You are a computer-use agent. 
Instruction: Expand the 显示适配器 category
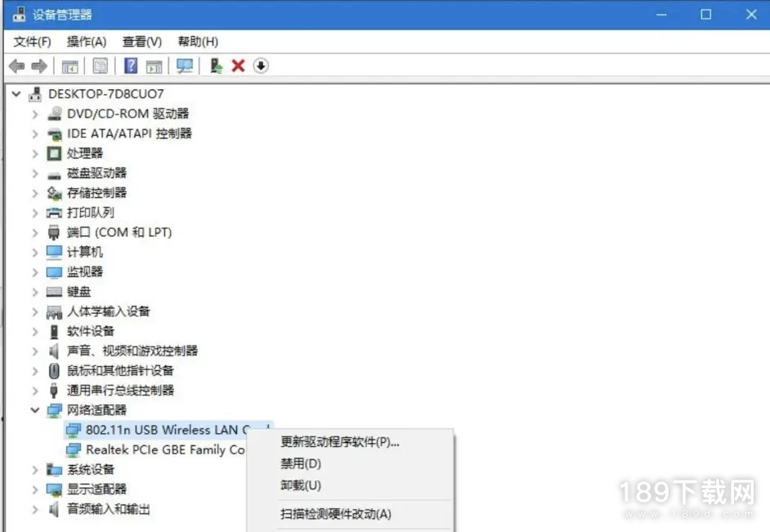[x=35, y=490]
